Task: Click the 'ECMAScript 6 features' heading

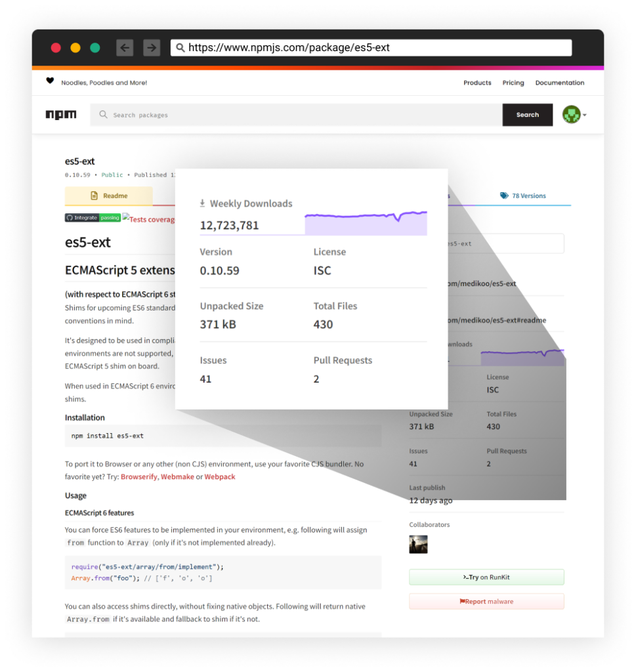Action: point(99,513)
